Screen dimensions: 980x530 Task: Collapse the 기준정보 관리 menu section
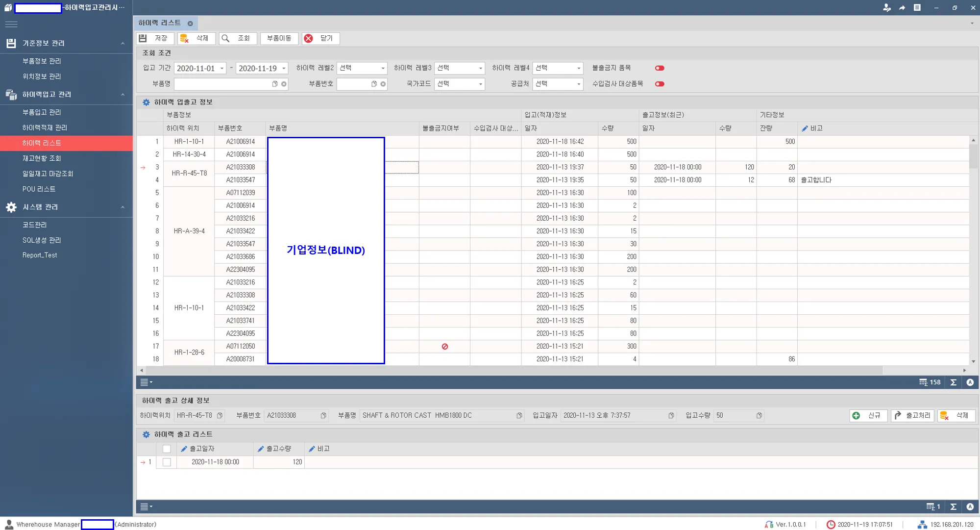pyautogui.click(x=122, y=43)
